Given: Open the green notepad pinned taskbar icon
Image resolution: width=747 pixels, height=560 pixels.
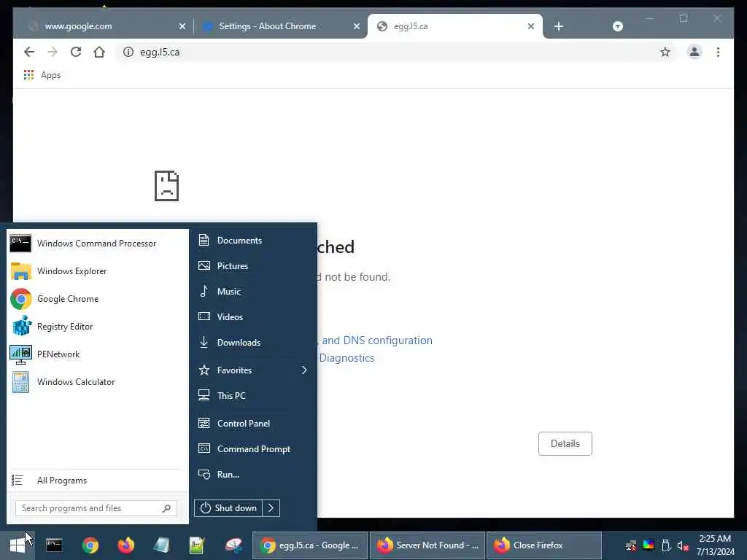Looking at the screenshot, I should point(197,545).
